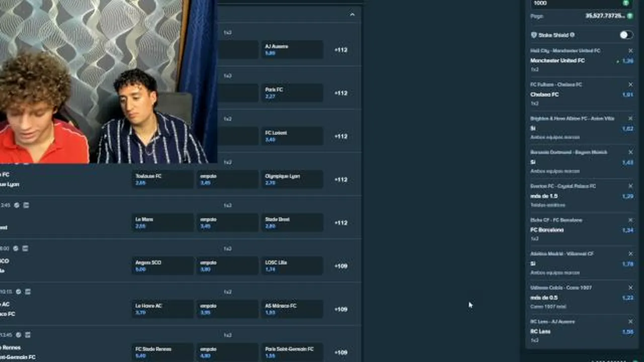Bet on Paris Saint-Germain FC to win

pos(292,352)
